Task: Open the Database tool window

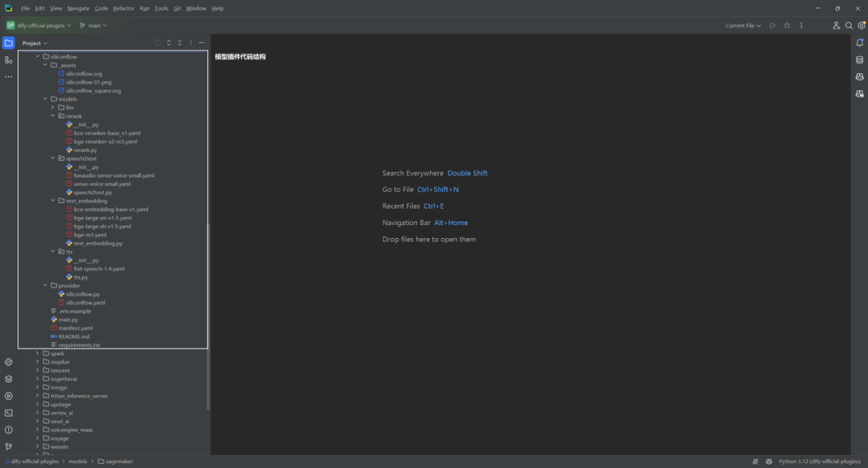Action: [859, 60]
